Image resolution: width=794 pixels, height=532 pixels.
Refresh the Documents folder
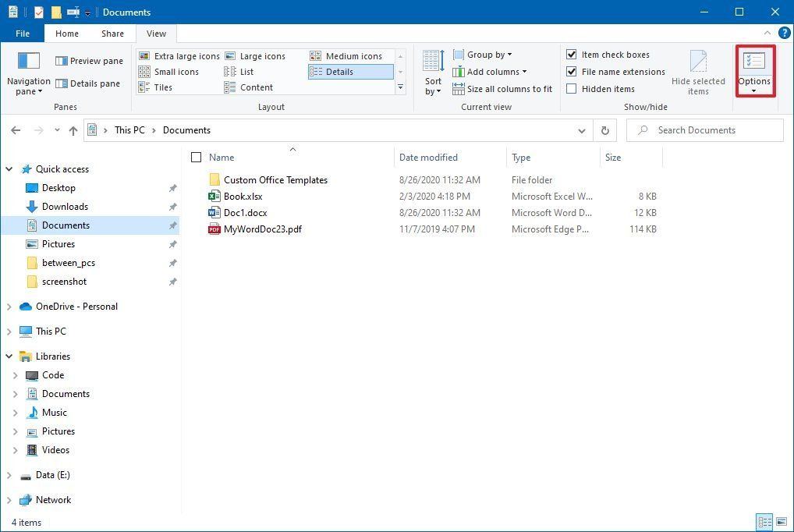click(605, 130)
